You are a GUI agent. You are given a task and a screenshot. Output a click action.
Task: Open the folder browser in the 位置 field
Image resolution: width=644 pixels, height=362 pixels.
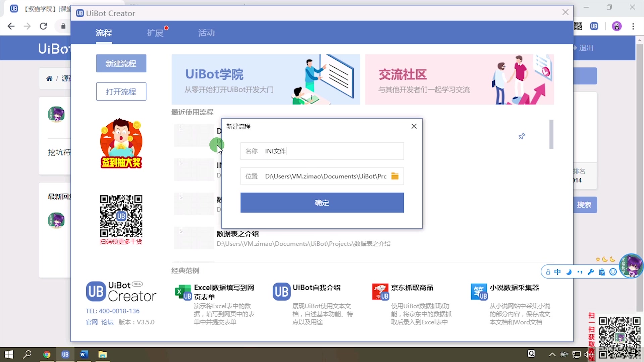(x=395, y=176)
